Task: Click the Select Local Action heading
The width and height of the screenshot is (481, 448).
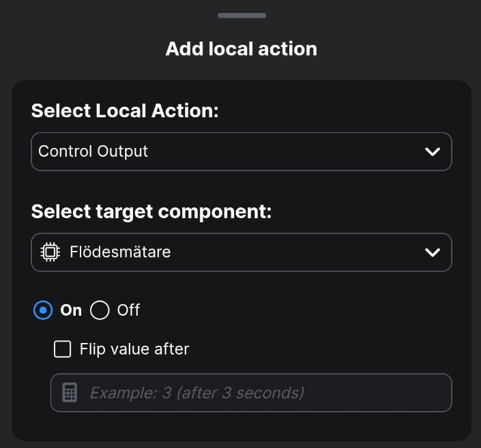Action: click(125, 111)
